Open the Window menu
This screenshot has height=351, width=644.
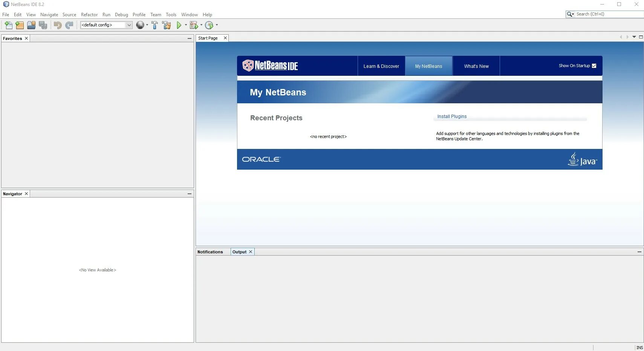(x=190, y=15)
